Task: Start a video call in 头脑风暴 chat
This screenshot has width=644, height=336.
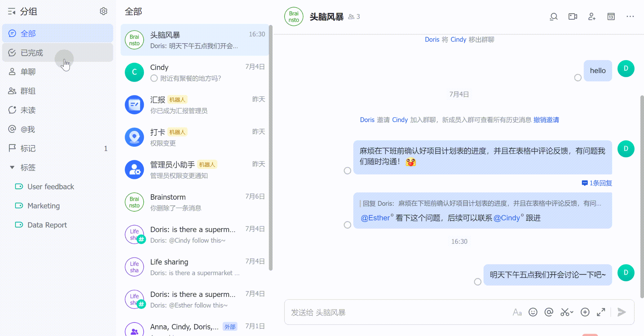Action: coord(573,16)
